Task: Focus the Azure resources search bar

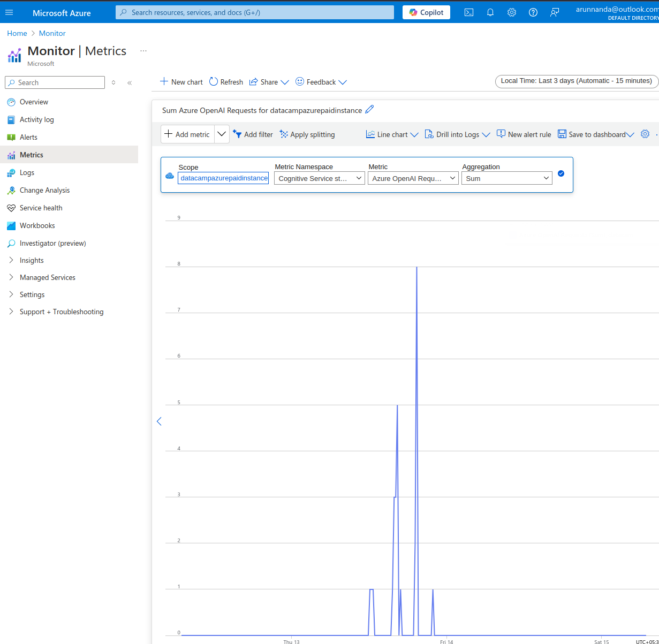Action: (x=255, y=12)
